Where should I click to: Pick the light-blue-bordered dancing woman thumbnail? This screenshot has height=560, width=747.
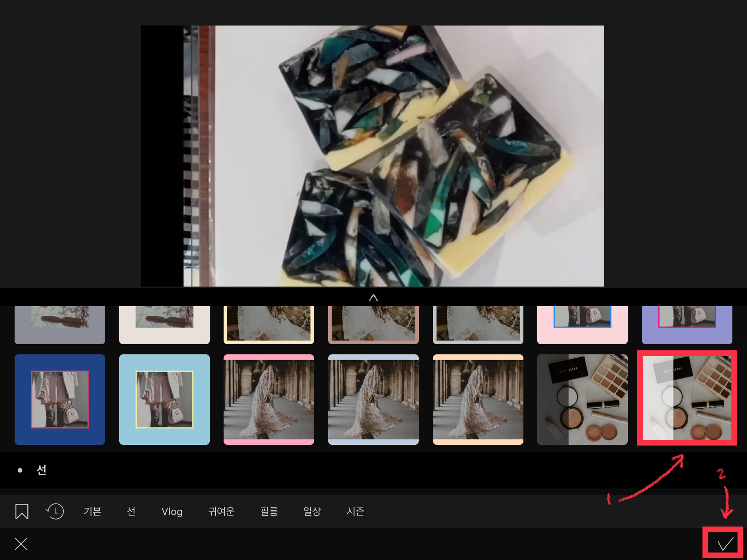(373, 399)
